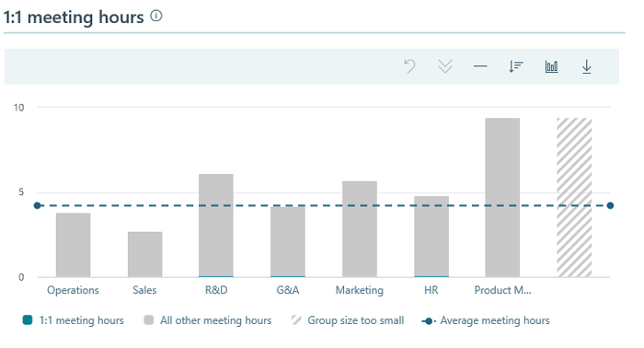The image size is (644, 348).
Task: Click the R&D gray bar
Action: 216,226
